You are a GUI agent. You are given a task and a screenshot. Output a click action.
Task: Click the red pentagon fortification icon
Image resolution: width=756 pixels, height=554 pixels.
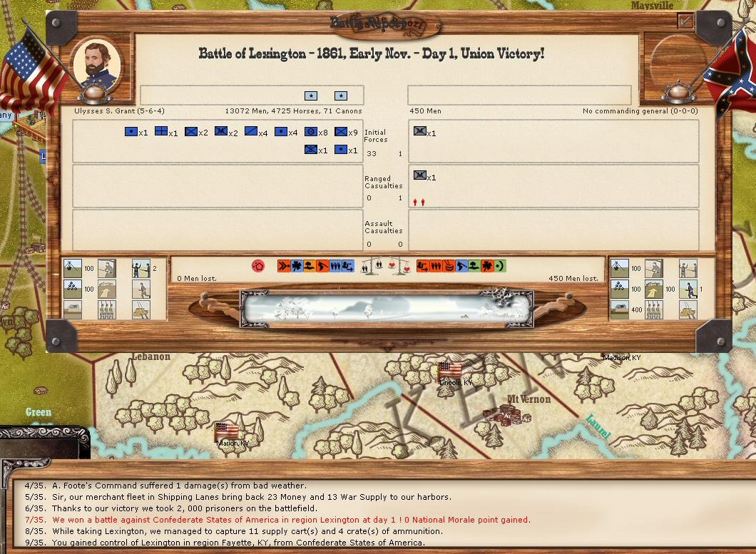point(258,266)
